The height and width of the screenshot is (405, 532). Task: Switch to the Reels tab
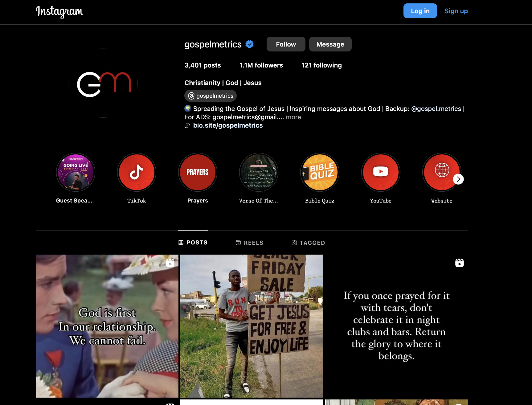[249, 243]
